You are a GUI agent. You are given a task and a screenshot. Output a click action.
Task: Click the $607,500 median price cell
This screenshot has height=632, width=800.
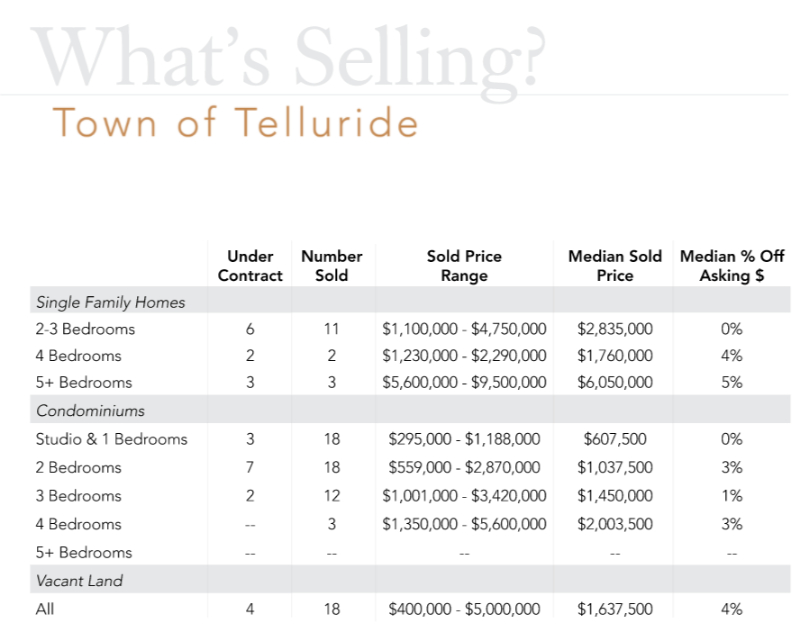click(615, 439)
